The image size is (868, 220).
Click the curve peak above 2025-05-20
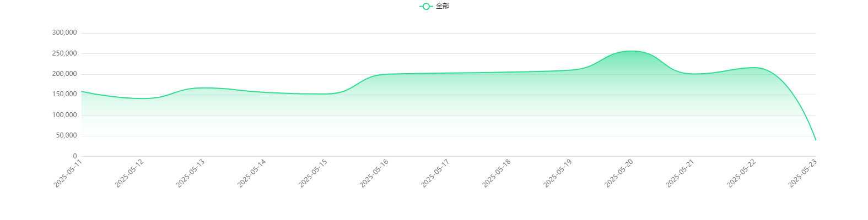click(x=632, y=51)
